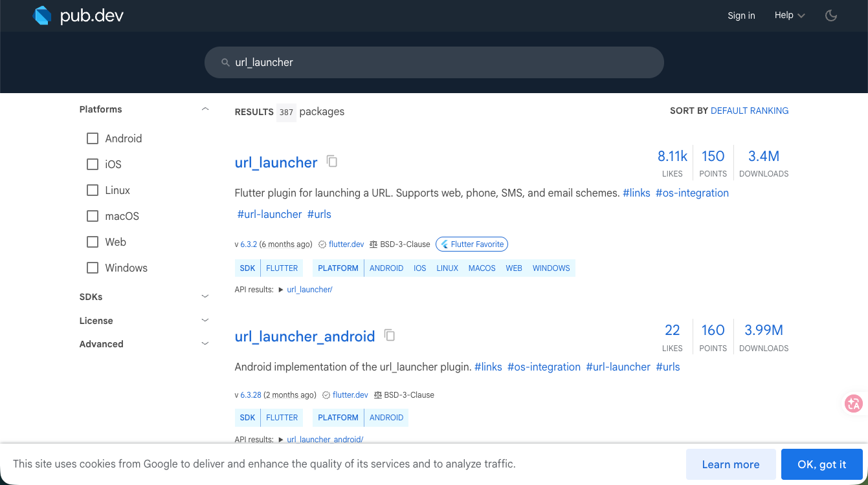Enable the Linux platform filter
868x485 pixels.
tap(93, 190)
